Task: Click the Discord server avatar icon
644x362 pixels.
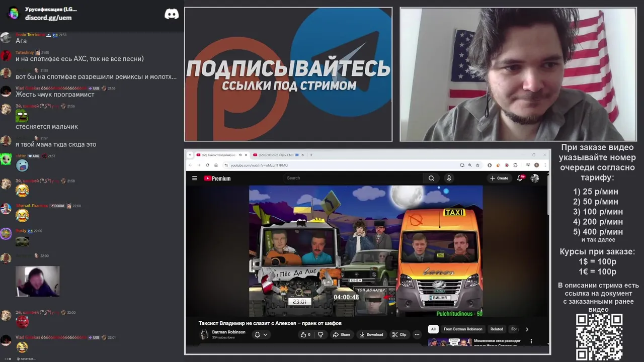Action: (14, 14)
